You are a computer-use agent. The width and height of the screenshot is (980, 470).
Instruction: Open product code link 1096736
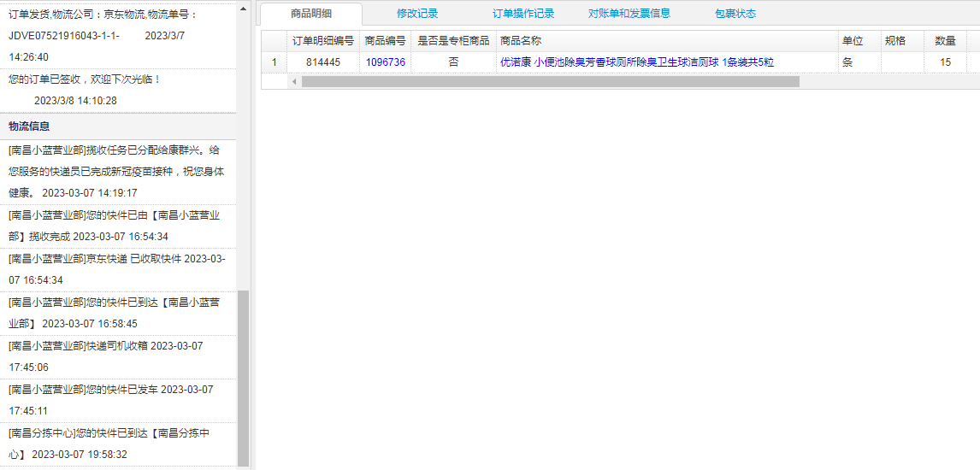pyautogui.click(x=386, y=62)
